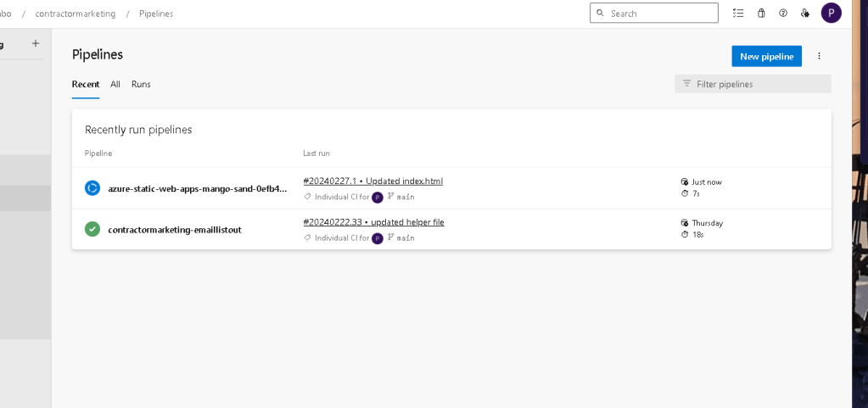Click the Pipelines breadcrumb
The image size is (868, 408).
click(x=156, y=14)
